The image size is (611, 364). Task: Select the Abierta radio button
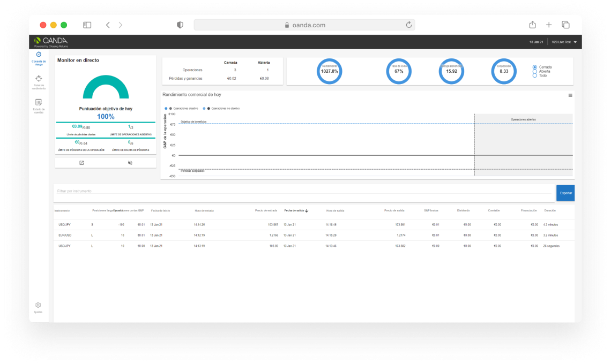point(534,71)
